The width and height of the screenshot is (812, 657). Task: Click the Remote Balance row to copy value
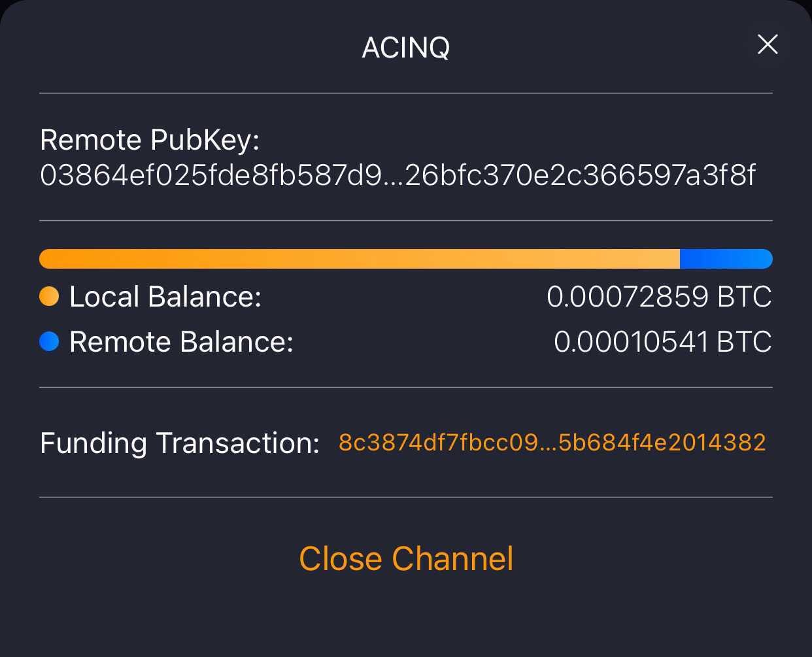405,341
